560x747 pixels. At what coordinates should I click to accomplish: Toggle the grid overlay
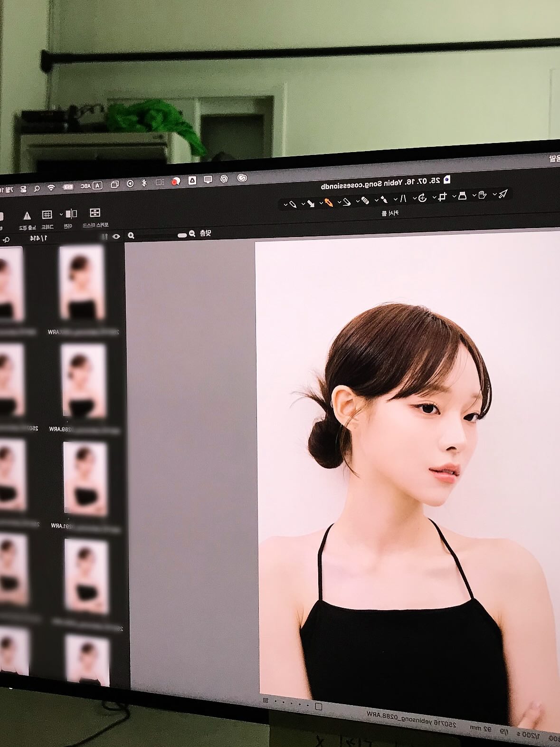[47, 215]
